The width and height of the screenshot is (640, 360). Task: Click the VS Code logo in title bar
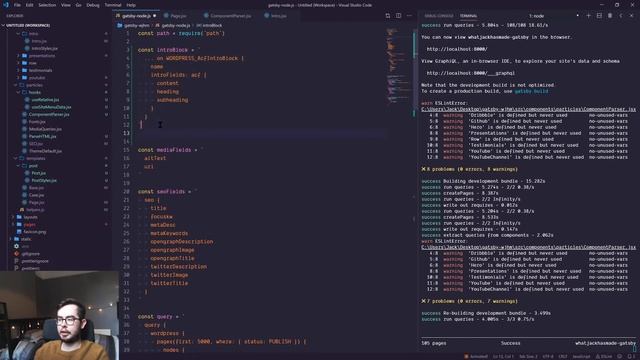6,5
